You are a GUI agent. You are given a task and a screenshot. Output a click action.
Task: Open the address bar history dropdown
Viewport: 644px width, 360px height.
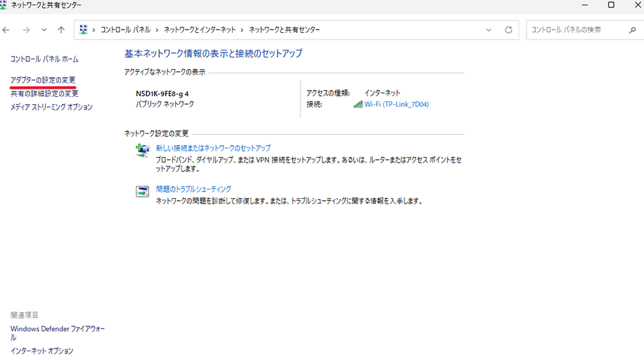tap(488, 30)
